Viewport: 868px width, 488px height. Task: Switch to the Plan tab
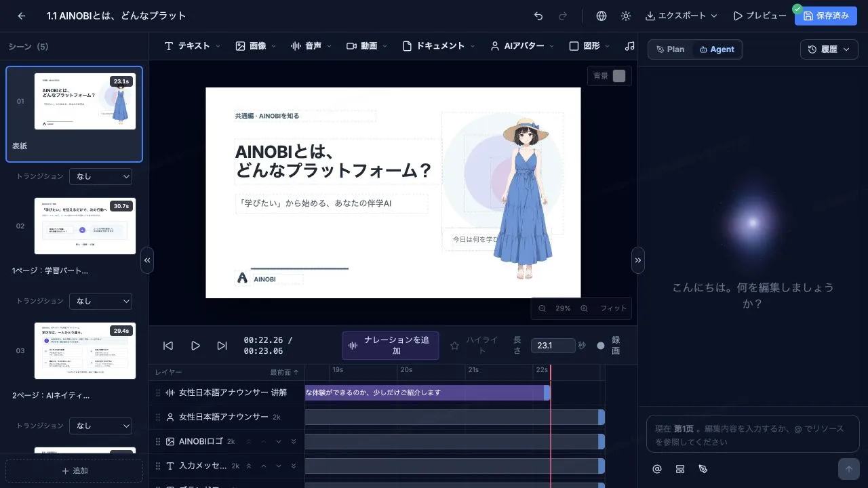(x=671, y=49)
